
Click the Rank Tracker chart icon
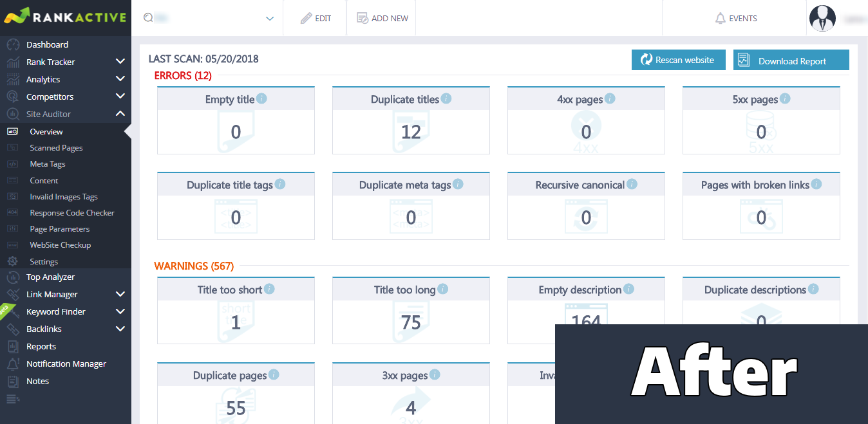click(13, 62)
